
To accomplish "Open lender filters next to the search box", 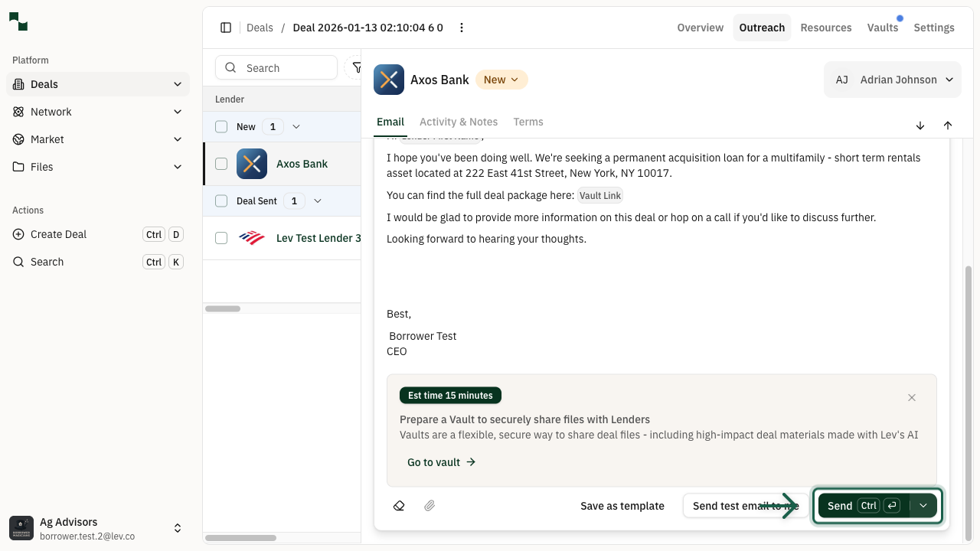I will click(358, 67).
